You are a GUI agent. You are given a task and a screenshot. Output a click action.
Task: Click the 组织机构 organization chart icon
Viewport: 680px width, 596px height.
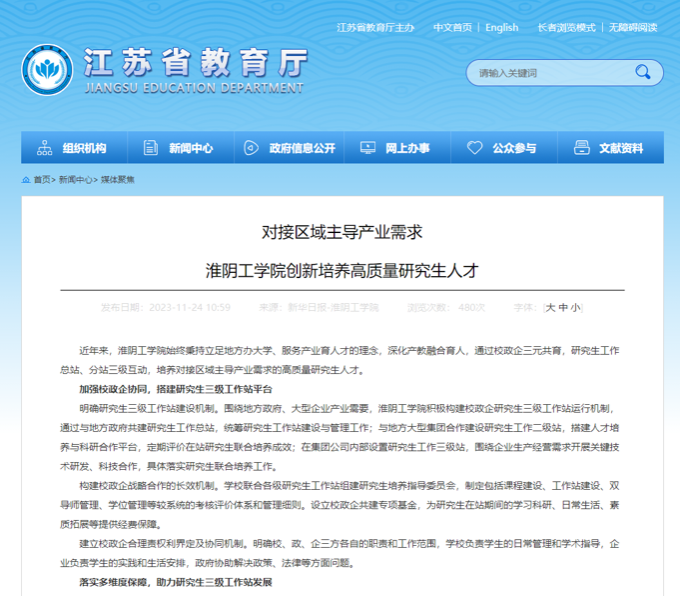pos(44,148)
